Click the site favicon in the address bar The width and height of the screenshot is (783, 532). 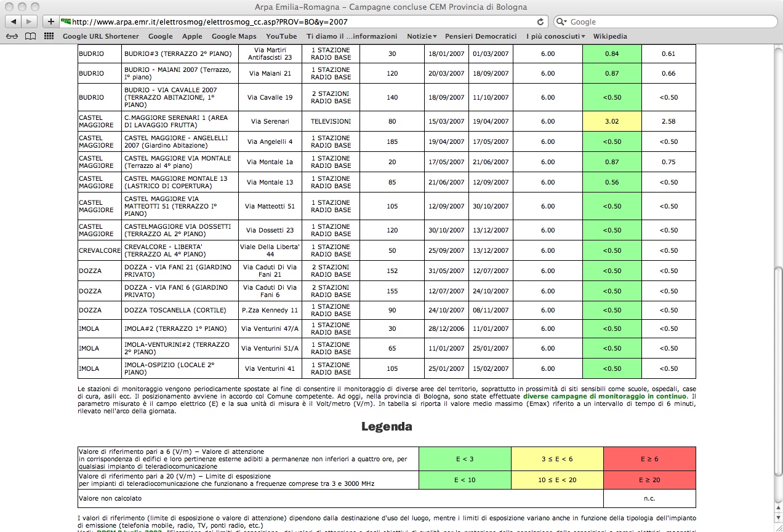pos(66,22)
